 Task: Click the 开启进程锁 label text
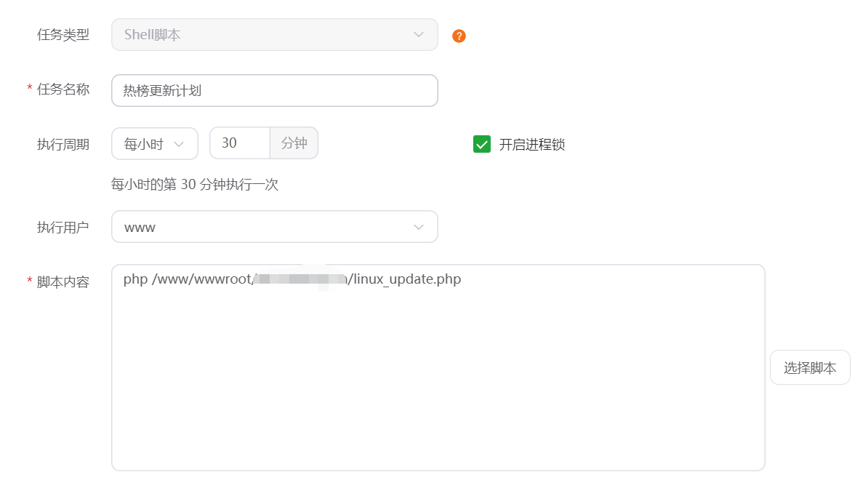tap(531, 144)
